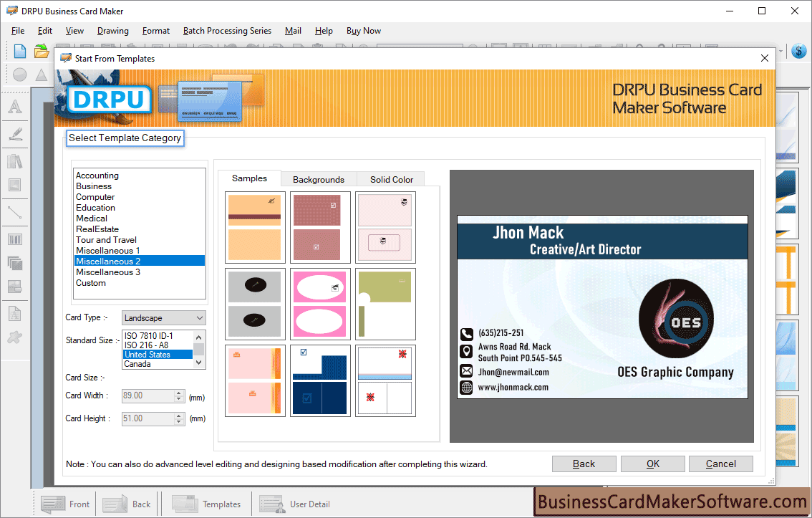Select the Miscellaneous 1 category
The width and height of the screenshot is (812, 518).
[140, 251]
